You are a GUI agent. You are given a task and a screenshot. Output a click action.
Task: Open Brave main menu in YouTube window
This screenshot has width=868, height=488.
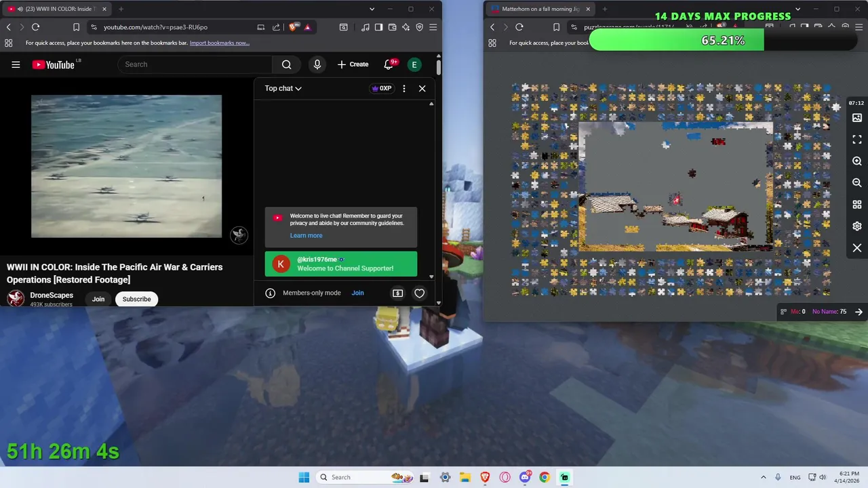coord(433,27)
